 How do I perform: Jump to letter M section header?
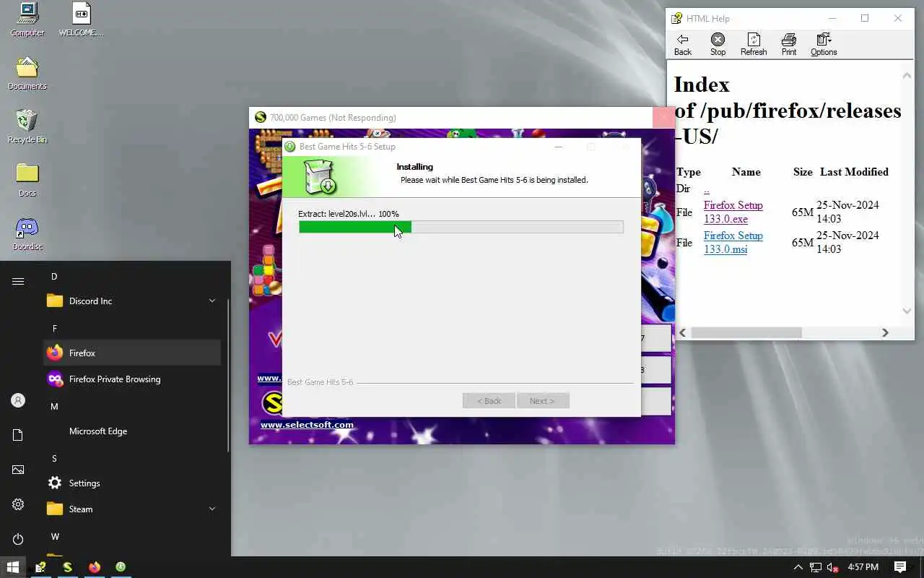(x=54, y=406)
